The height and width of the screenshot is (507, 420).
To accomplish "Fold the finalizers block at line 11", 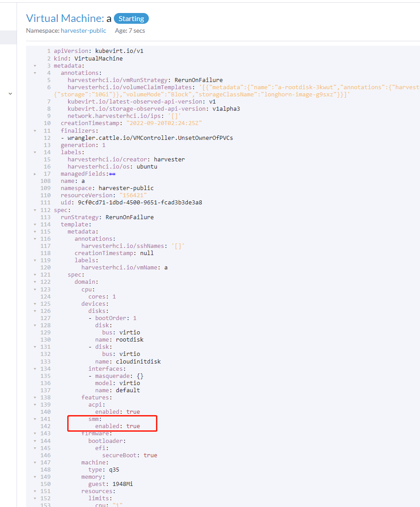I will coord(35,130).
